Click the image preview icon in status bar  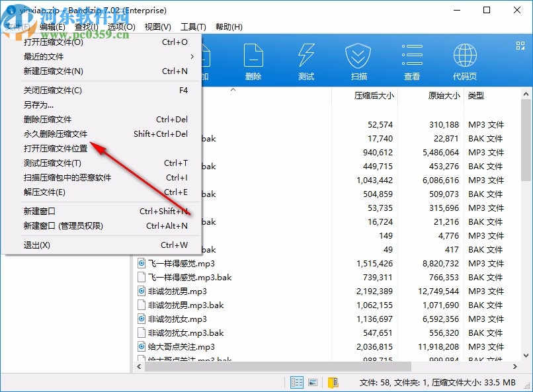pyautogui.click(x=312, y=382)
